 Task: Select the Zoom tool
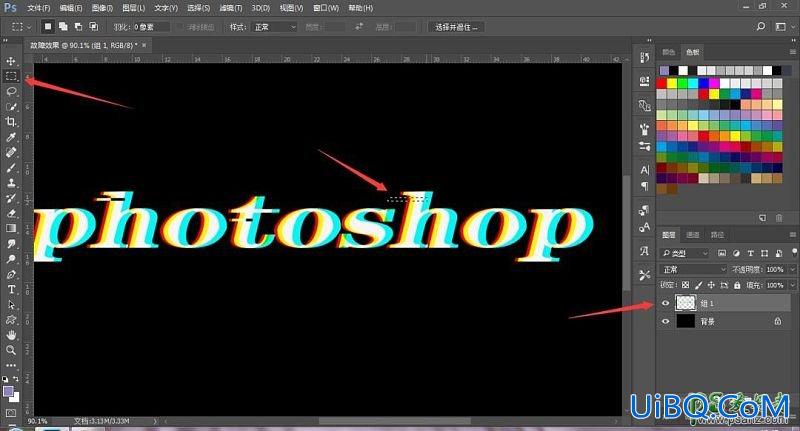click(x=11, y=350)
